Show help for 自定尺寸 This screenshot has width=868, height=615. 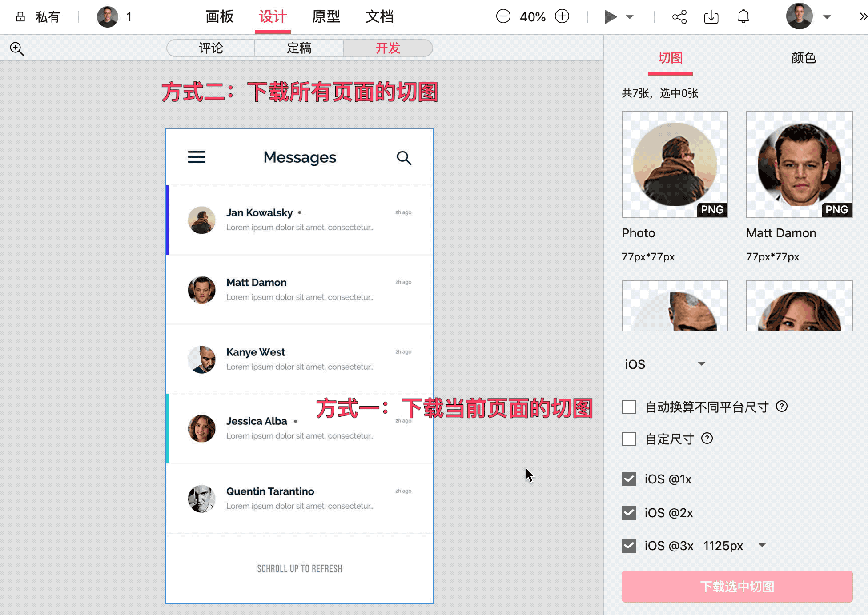tap(707, 439)
